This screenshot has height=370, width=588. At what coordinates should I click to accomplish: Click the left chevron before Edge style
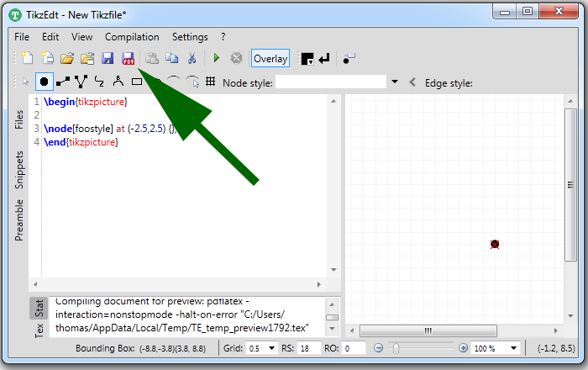point(412,82)
